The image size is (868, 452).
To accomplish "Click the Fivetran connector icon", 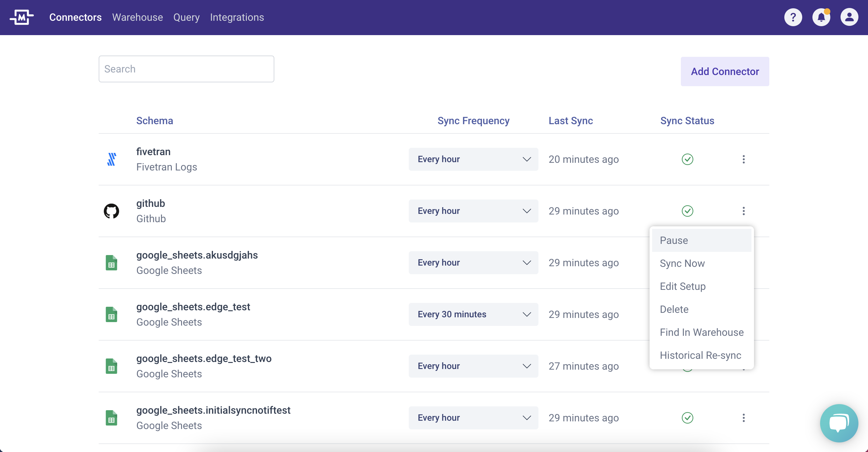I will tap(111, 159).
